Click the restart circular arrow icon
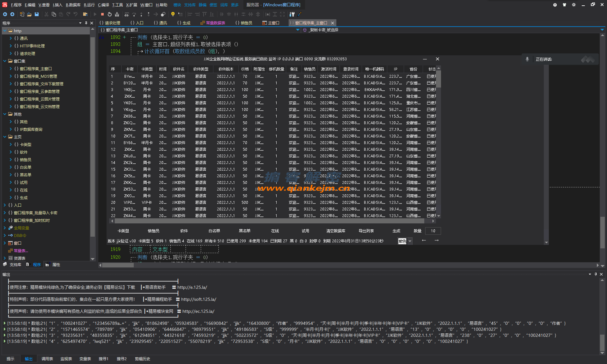The height and width of the screenshot is (364, 607). click(109, 14)
